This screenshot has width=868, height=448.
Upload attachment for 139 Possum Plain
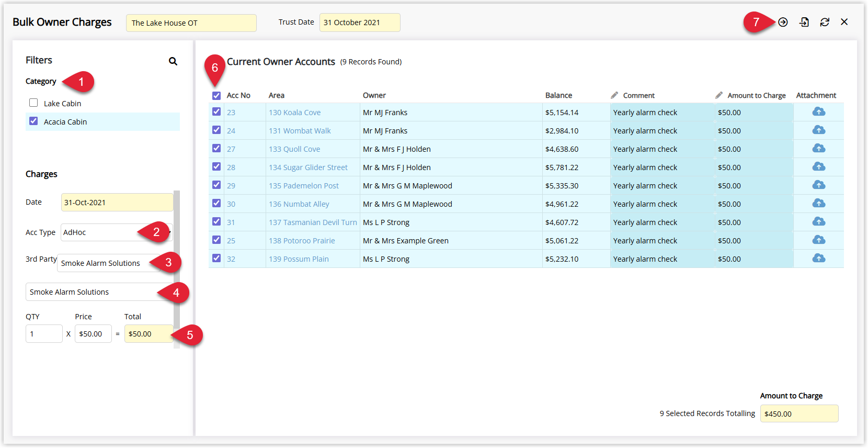click(x=819, y=258)
